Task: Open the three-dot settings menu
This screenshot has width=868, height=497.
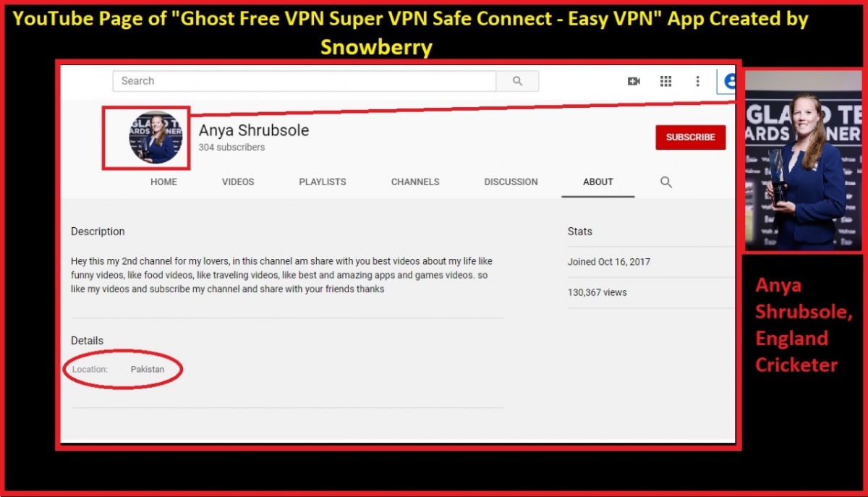Action: 698,81
